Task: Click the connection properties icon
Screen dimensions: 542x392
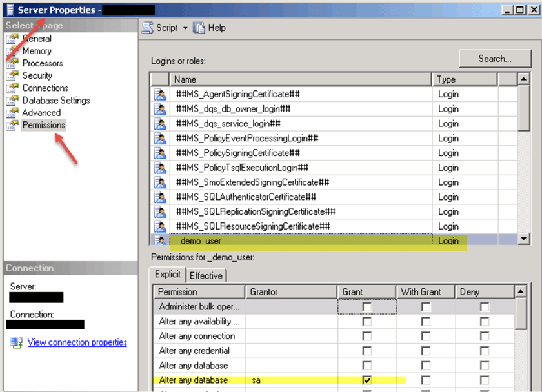Action: 16,342
